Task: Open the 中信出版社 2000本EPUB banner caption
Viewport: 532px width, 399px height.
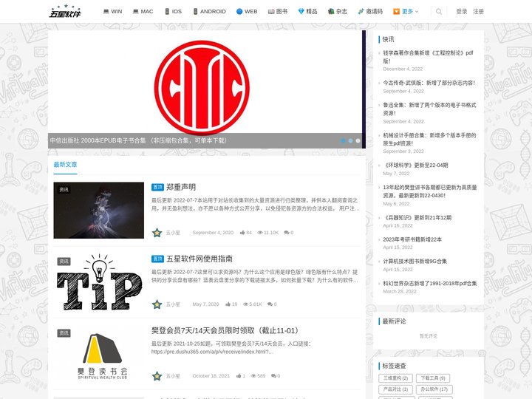Action: [x=138, y=140]
